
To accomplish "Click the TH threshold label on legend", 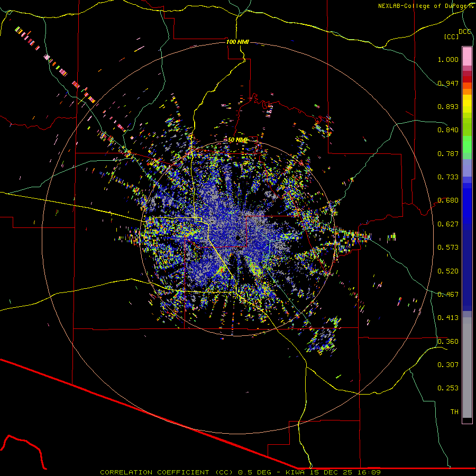I will click(x=454, y=412).
